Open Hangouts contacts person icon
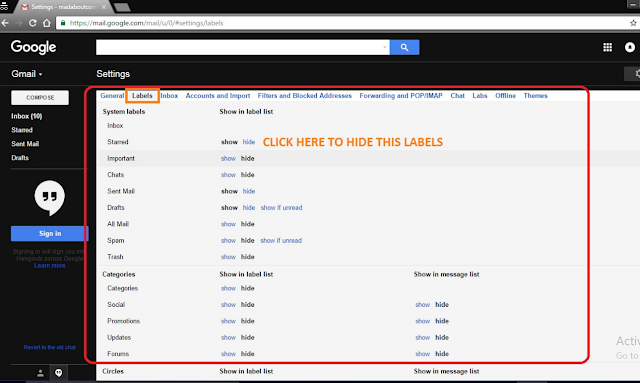The image size is (640, 383). (40, 373)
